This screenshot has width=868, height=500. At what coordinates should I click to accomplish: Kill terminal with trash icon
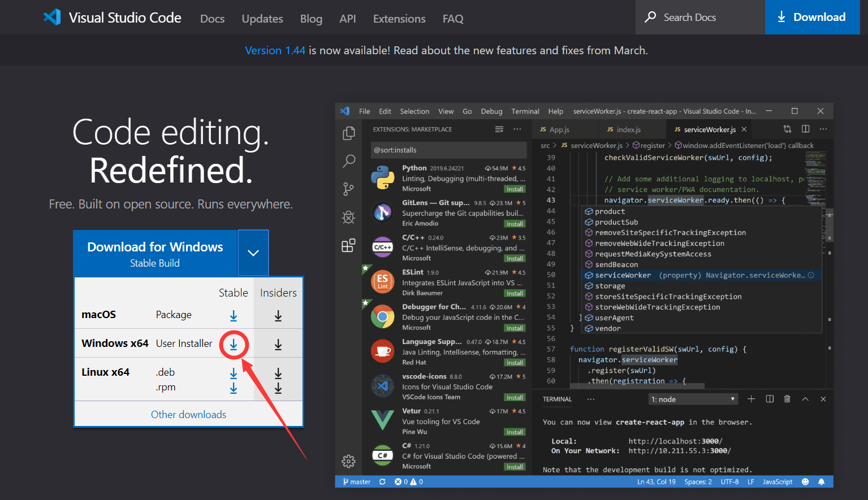pos(787,399)
